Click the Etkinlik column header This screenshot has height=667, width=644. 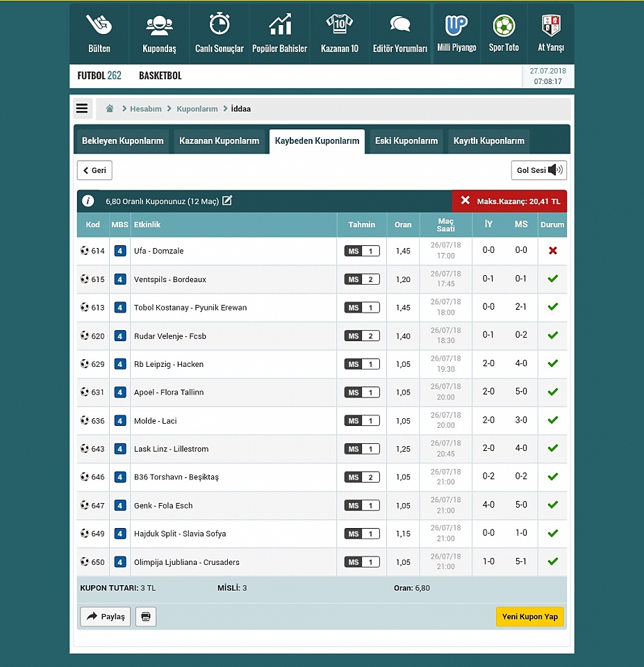pos(147,224)
